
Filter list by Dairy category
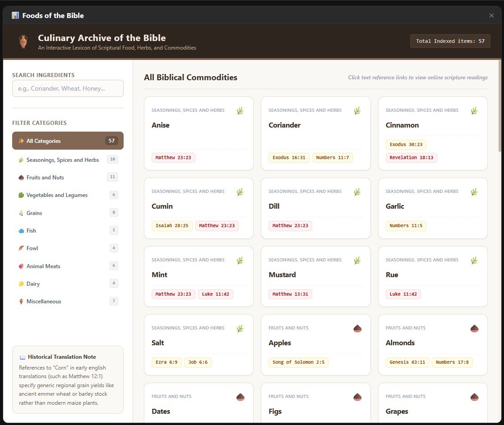[68, 284]
